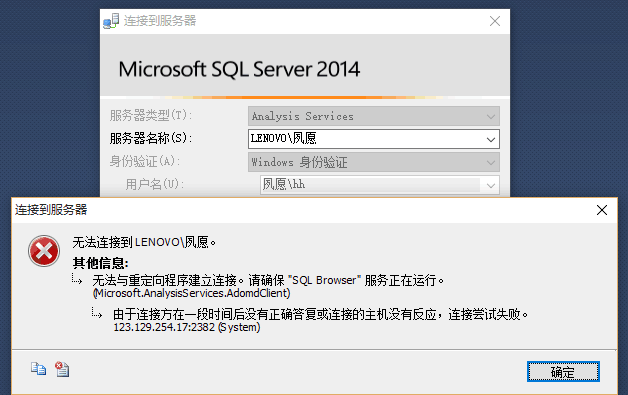Confirm the error with the 确定 button

[563, 372]
